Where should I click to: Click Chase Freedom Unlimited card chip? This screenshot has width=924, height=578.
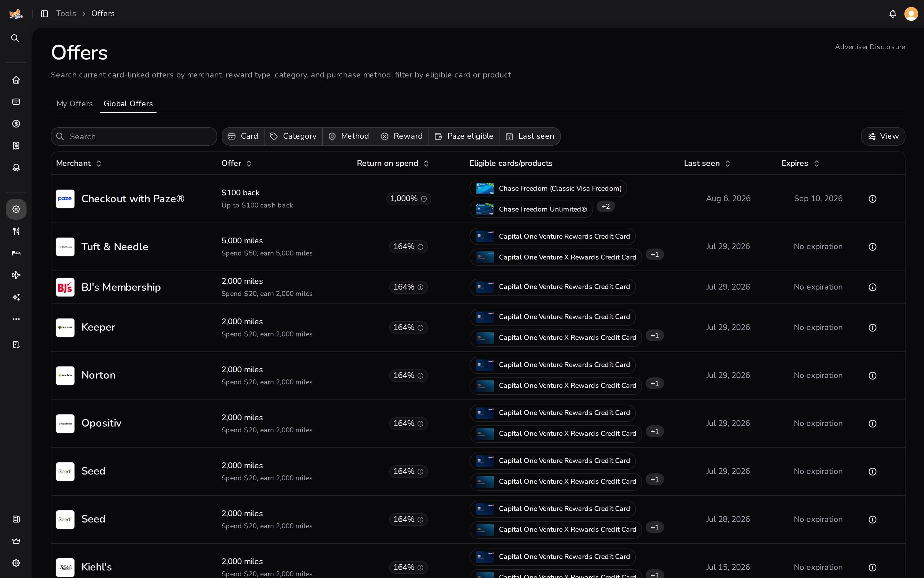coord(531,210)
